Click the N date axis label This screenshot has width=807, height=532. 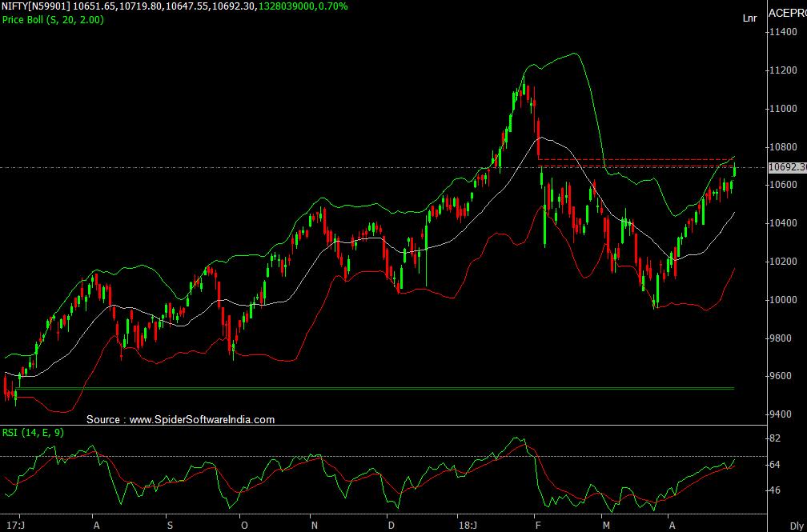pos(315,526)
